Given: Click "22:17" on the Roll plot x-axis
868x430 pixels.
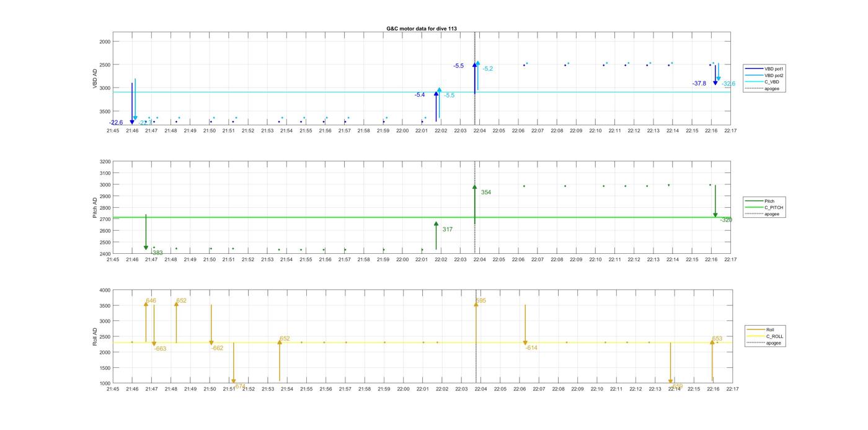Looking at the screenshot, I should click(x=732, y=389).
